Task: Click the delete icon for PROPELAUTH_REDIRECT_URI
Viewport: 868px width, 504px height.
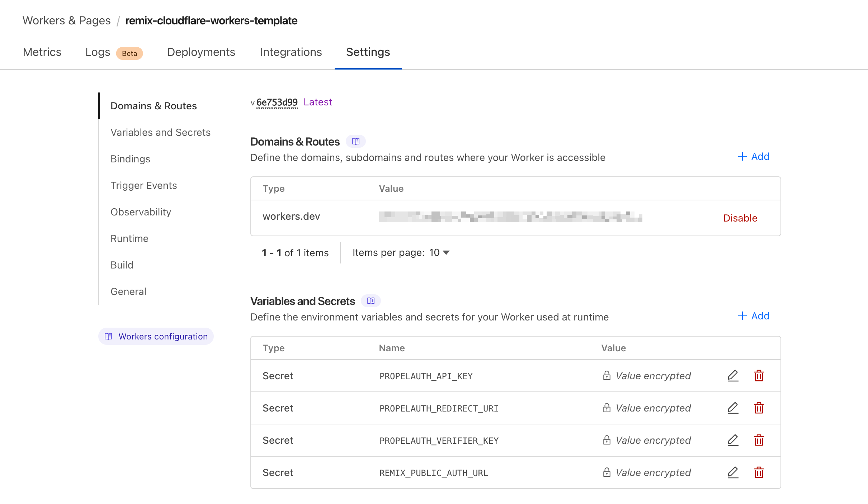Action: (758, 408)
